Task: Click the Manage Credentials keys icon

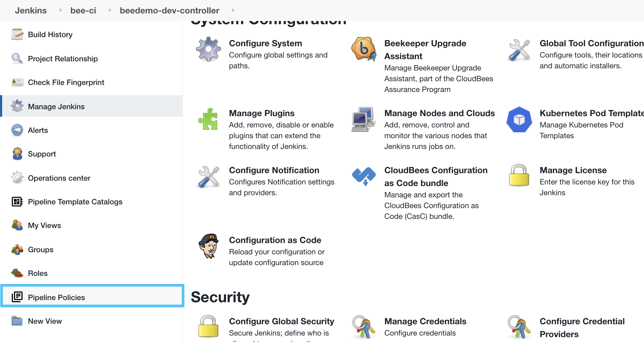Action: coord(364,327)
